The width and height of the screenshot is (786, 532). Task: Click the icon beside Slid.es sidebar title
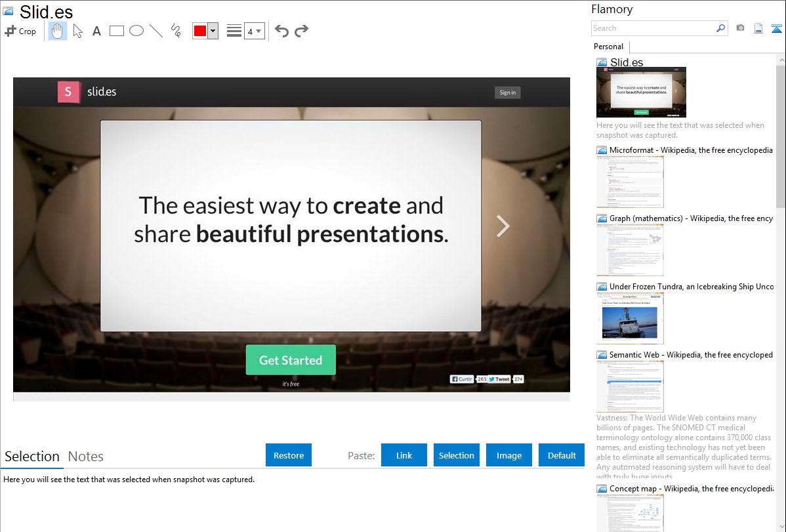(602, 63)
